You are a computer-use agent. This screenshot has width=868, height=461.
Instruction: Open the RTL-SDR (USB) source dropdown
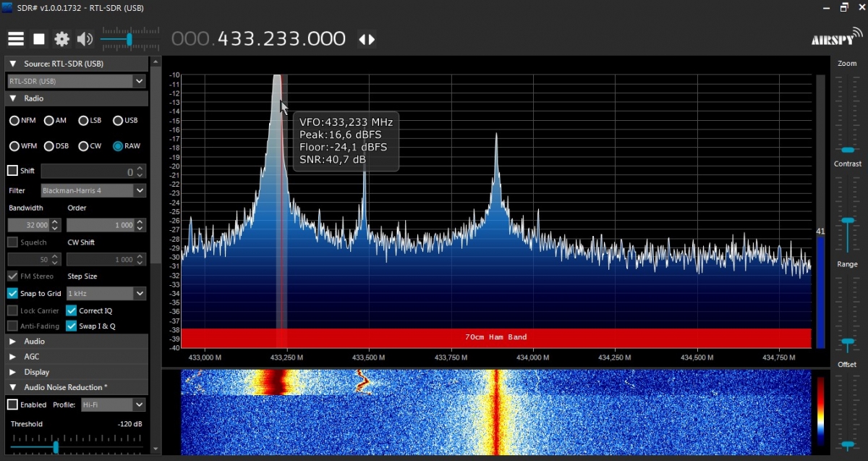click(77, 81)
